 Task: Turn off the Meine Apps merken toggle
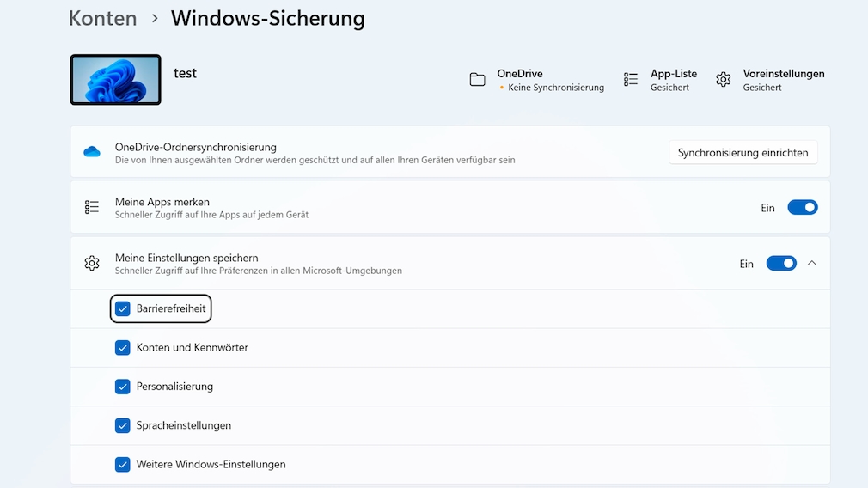click(802, 208)
